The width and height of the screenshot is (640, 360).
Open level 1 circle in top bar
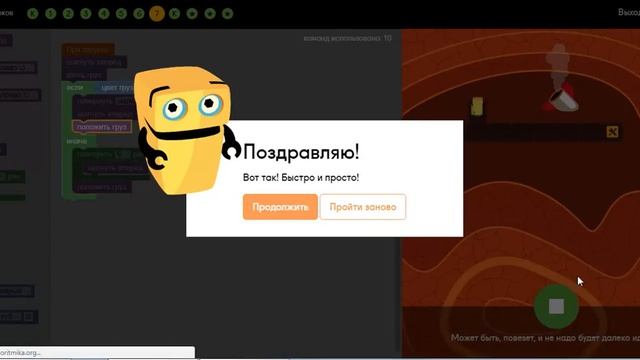[51, 13]
